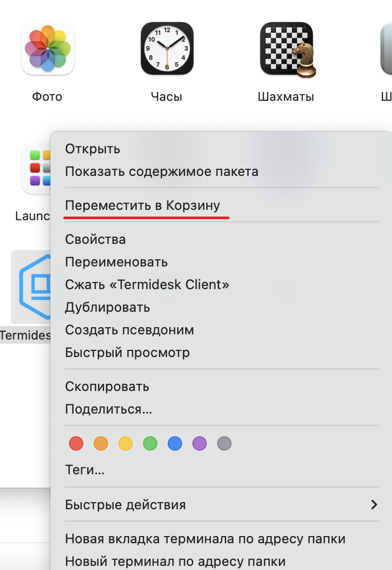Select Дублировать menu entry

coord(108,307)
